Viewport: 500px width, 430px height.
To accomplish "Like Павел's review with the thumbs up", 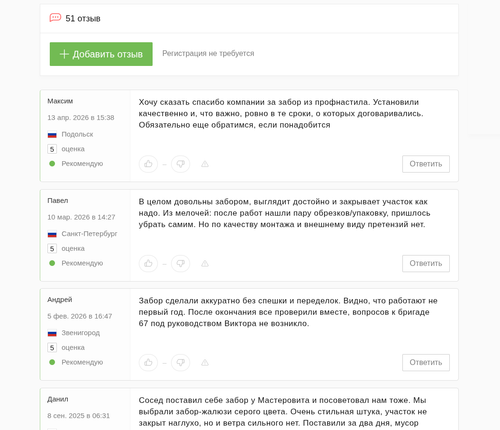I will [148, 264].
